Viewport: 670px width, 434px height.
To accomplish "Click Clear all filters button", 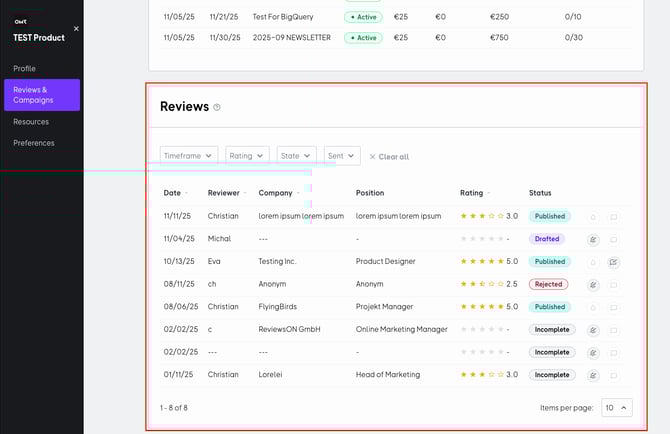I will click(389, 157).
